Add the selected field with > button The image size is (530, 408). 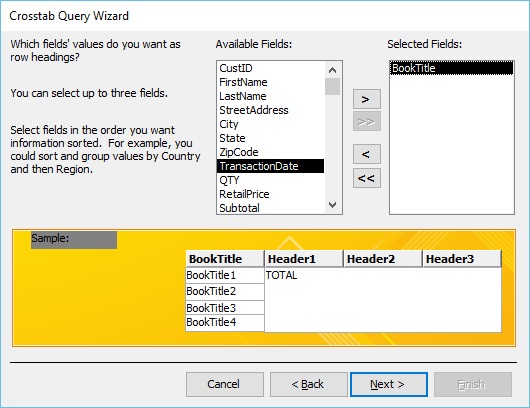[x=367, y=99]
